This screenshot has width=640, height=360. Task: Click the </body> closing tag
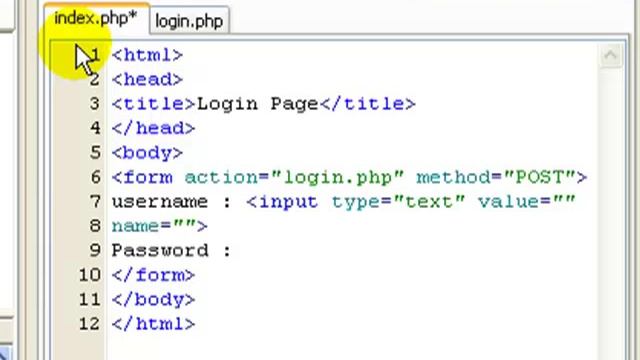coord(153,300)
